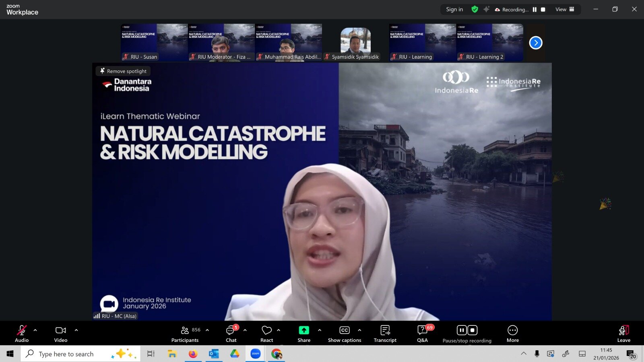Click the Windows search box

[x=72, y=354]
